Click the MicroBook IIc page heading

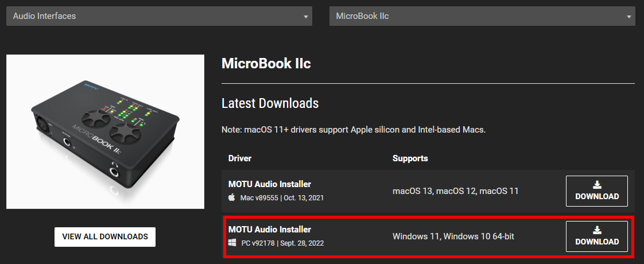pyautogui.click(x=266, y=64)
